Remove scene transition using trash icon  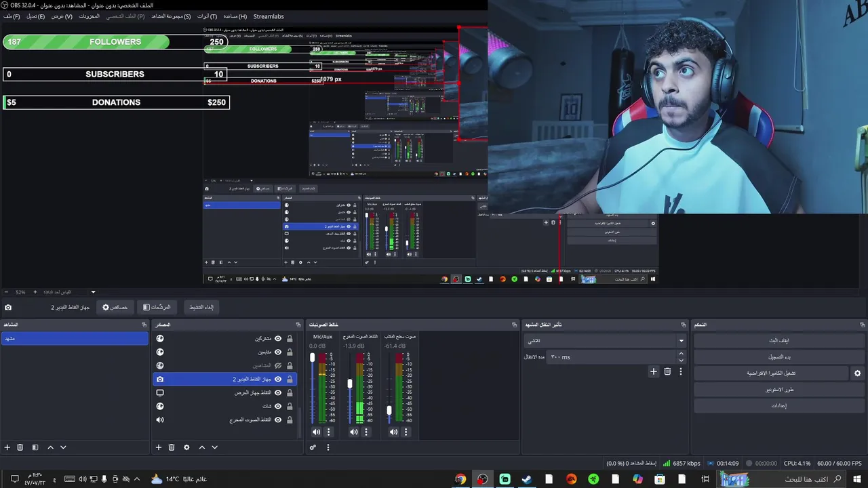click(667, 371)
